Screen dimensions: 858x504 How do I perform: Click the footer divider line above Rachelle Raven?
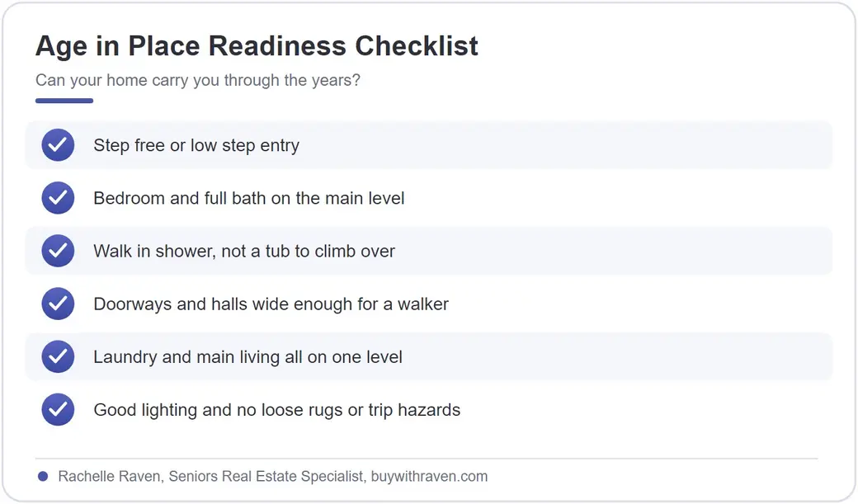tap(427, 458)
